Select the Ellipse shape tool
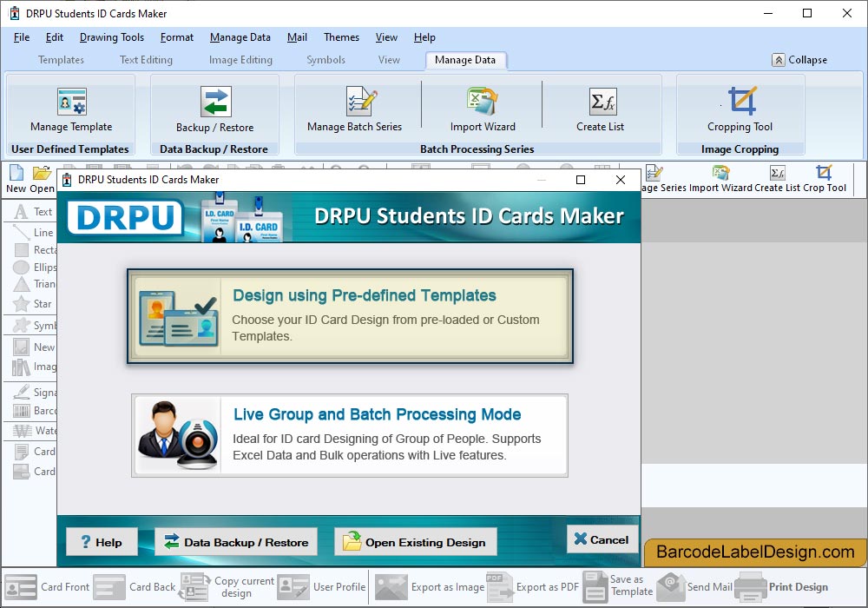Screen dimensions: 868x608 [x=35, y=268]
